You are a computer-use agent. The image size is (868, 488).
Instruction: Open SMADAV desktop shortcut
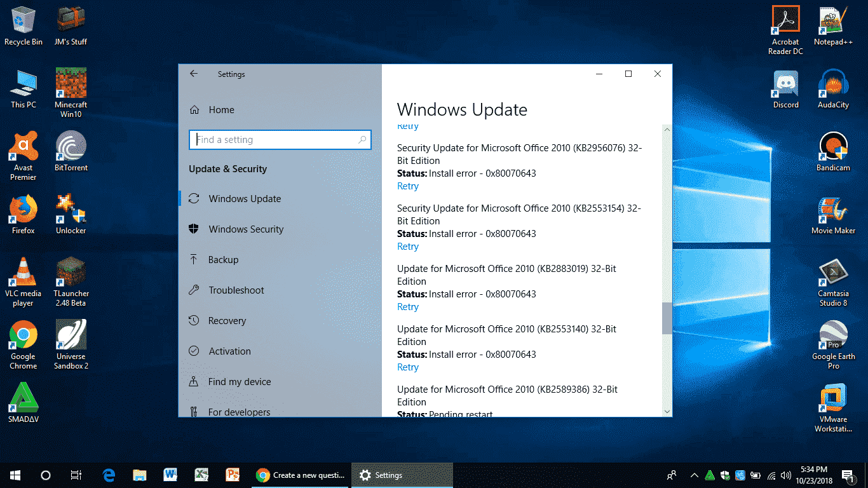[24, 403]
